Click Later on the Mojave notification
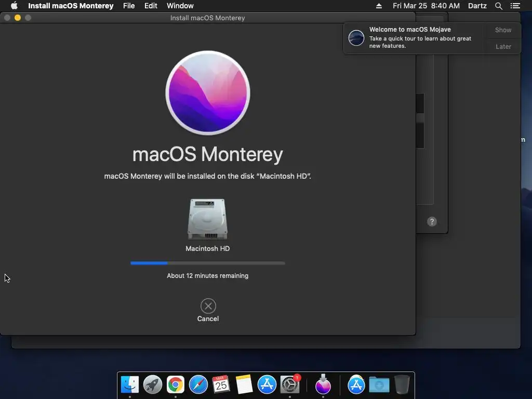 click(503, 46)
